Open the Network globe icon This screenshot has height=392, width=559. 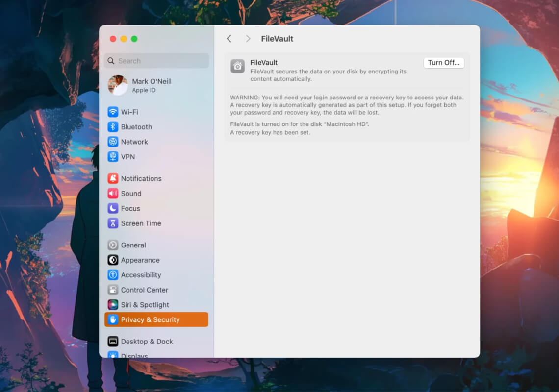[113, 142]
